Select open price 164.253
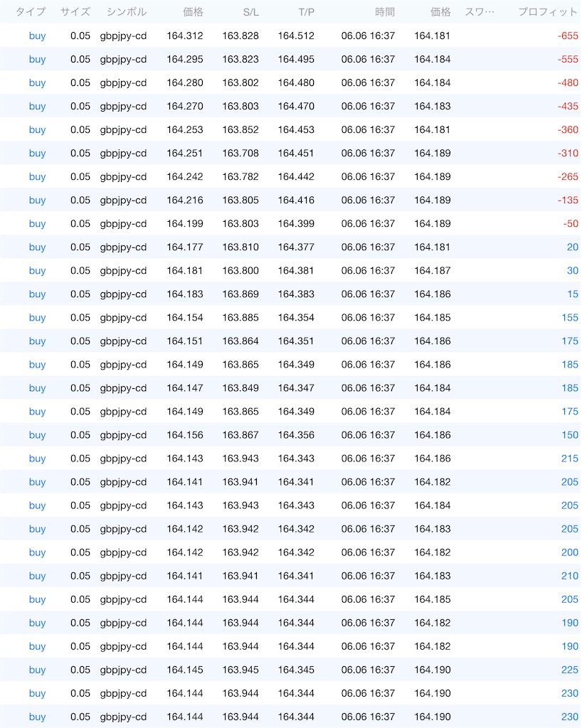The image size is (582, 728). coord(185,129)
